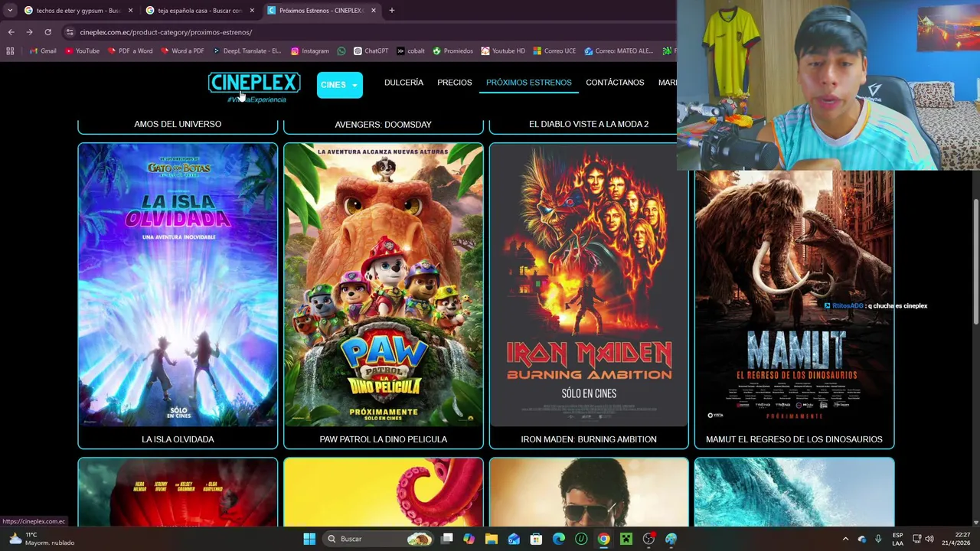Go forward in browser history
This screenshot has width=980, height=551.
tap(29, 32)
